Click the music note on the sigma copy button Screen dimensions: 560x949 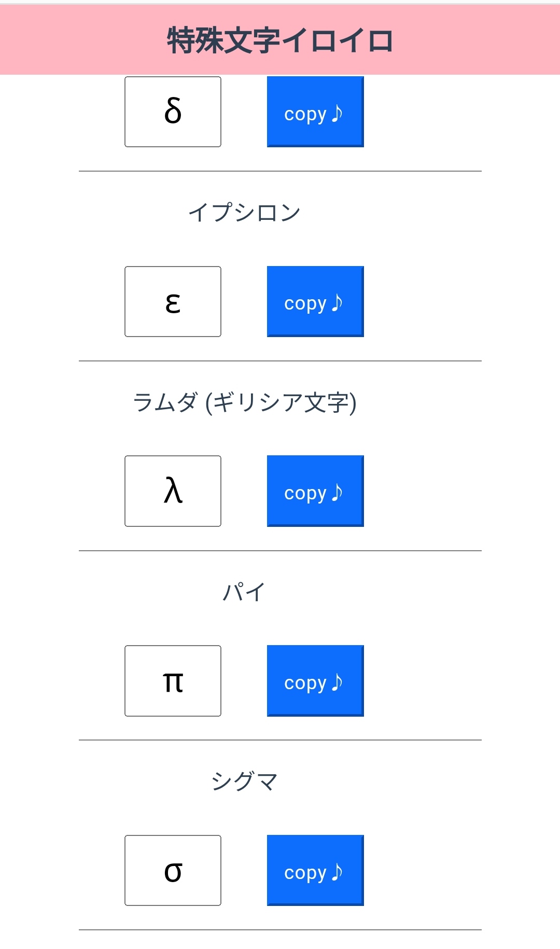(336, 870)
